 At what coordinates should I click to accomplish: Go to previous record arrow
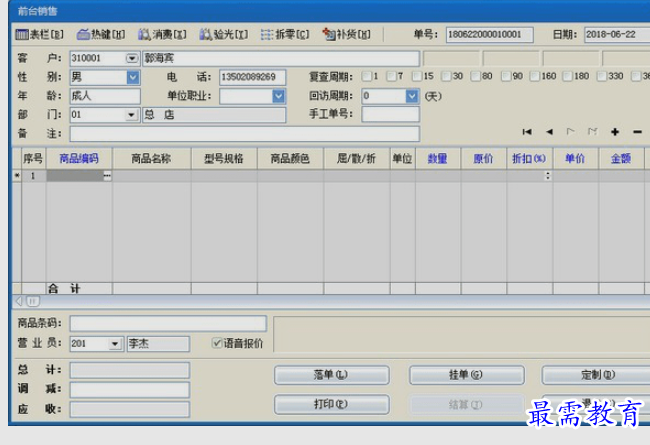point(549,132)
